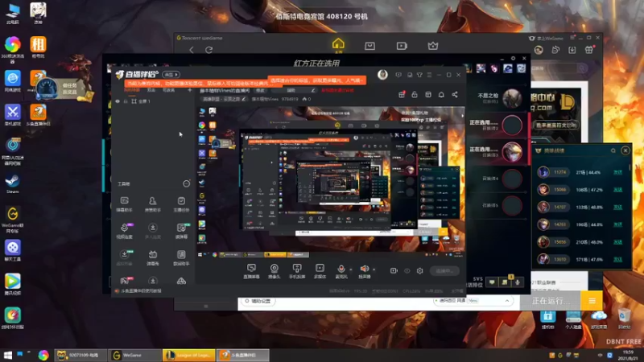
Task: Click the speaker icon in the streaming bar
Action: [x=364, y=269]
